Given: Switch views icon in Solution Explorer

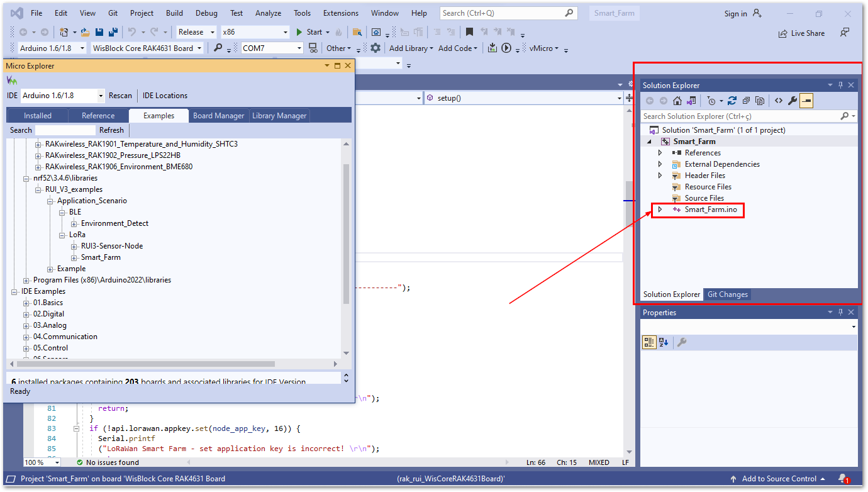Looking at the screenshot, I should coord(691,101).
